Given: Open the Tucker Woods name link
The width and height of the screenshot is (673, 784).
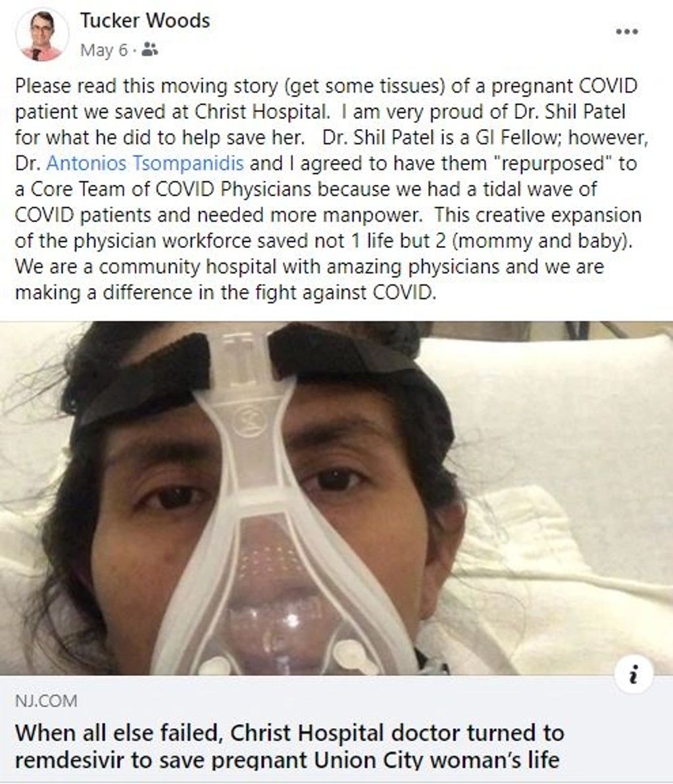Looking at the screenshot, I should [x=145, y=20].
